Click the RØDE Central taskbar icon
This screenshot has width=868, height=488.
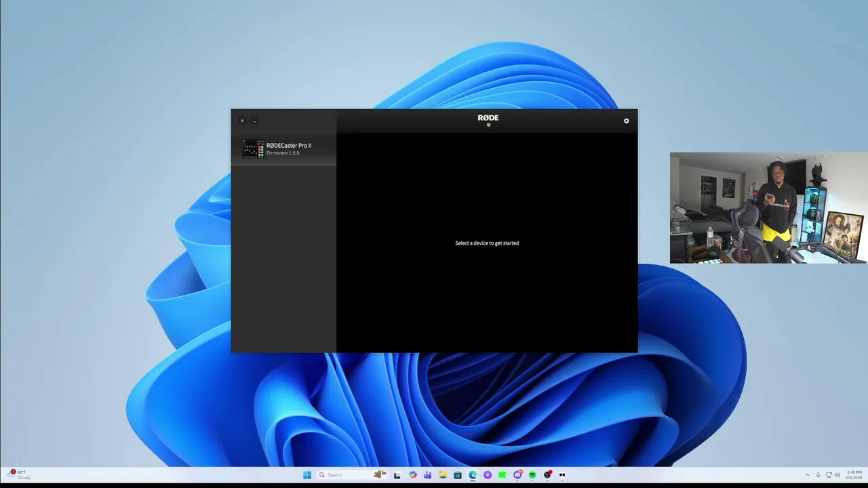pyautogui.click(x=562, y=475)
